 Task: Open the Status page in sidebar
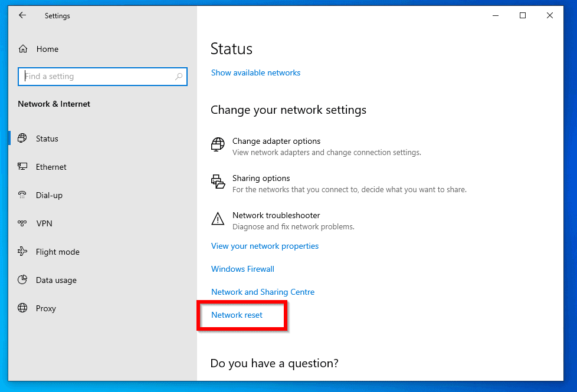pos(102,139)
